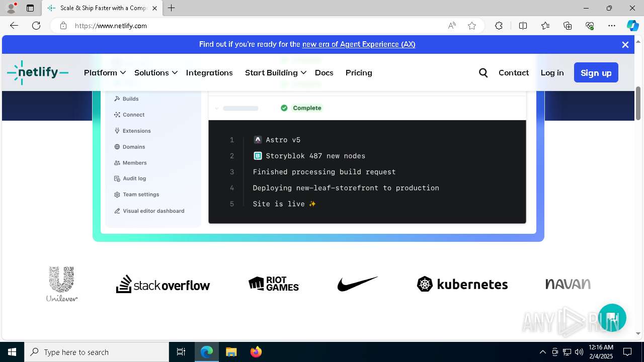Open a new browser tab
The width and height of the screenshot is (644, 362).
coord(172,8)
